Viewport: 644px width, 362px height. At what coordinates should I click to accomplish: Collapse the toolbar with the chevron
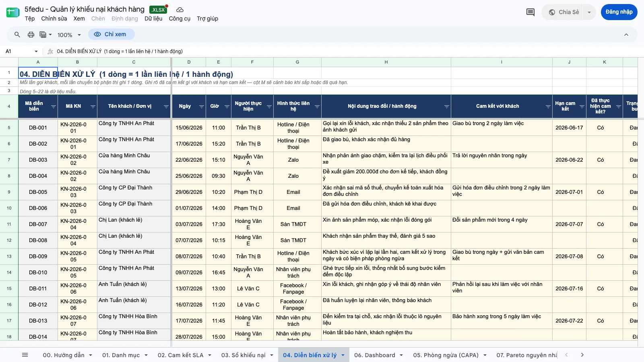[626, 35]
